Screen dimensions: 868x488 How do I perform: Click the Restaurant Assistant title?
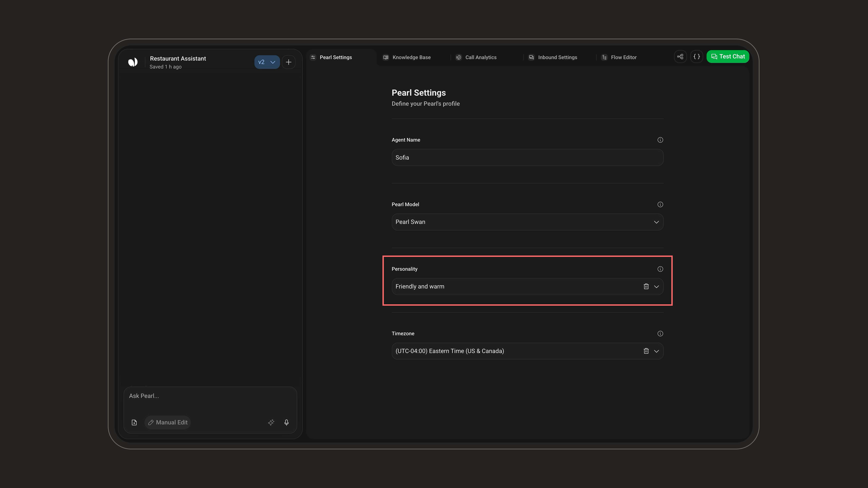[178, 59]
